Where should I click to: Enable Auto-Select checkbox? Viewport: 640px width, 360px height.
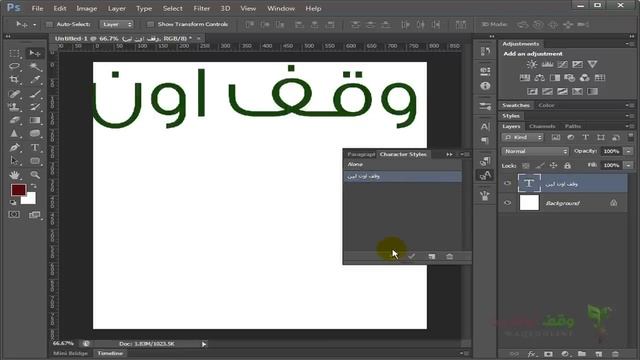[x=49, y=24]
